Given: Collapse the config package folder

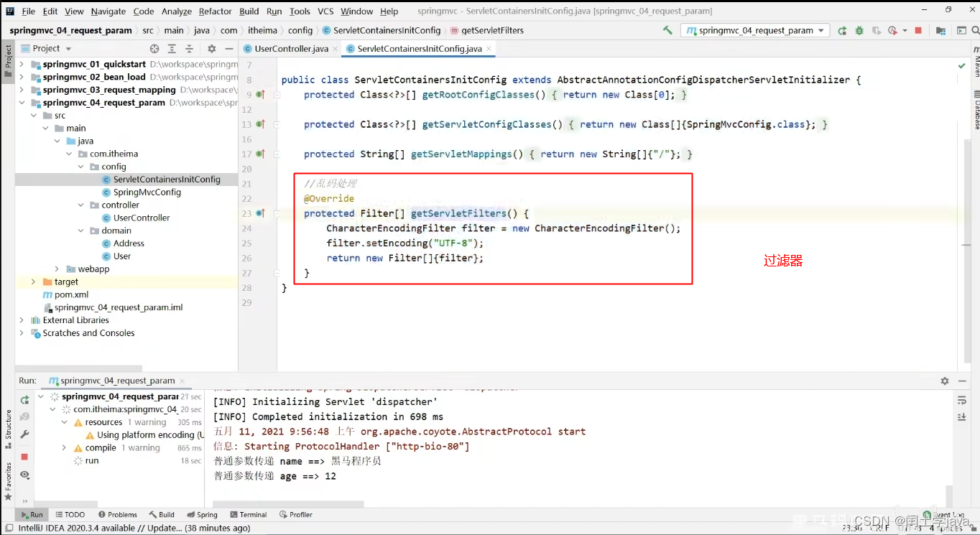Looking at the screenshot, I should [81, 167].
